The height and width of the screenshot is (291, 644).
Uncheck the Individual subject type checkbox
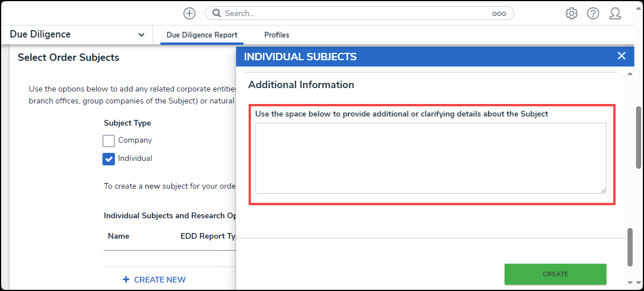[109, 159]
